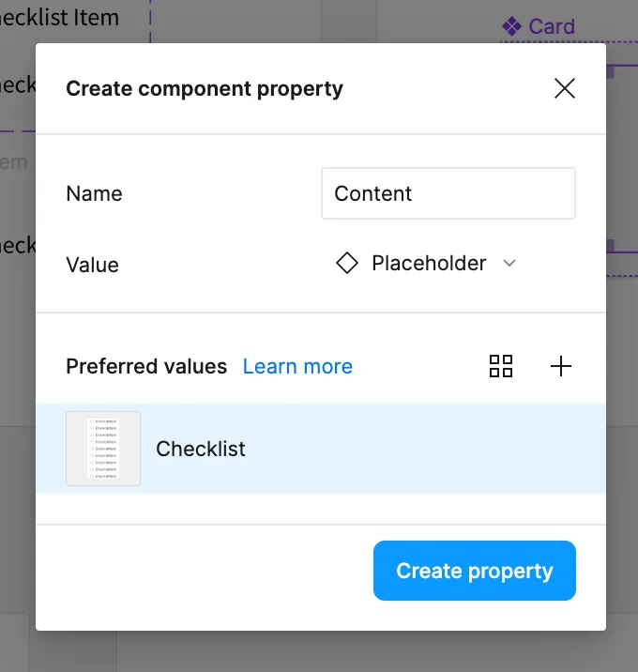
Task: Click the diamond instance icon beside Placeholder
Action: [x=347, y=264]
